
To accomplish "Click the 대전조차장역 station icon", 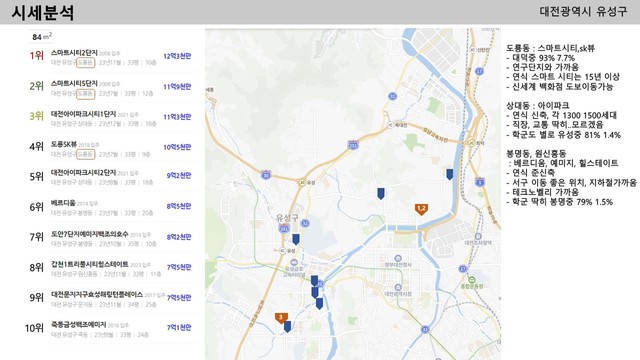I will 478,236.
